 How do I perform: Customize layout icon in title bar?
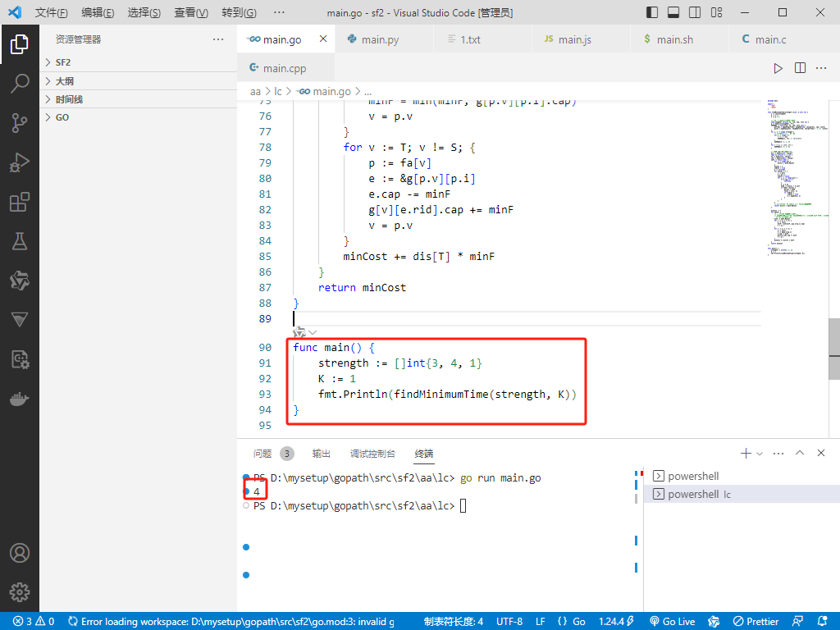pos(716,12)
